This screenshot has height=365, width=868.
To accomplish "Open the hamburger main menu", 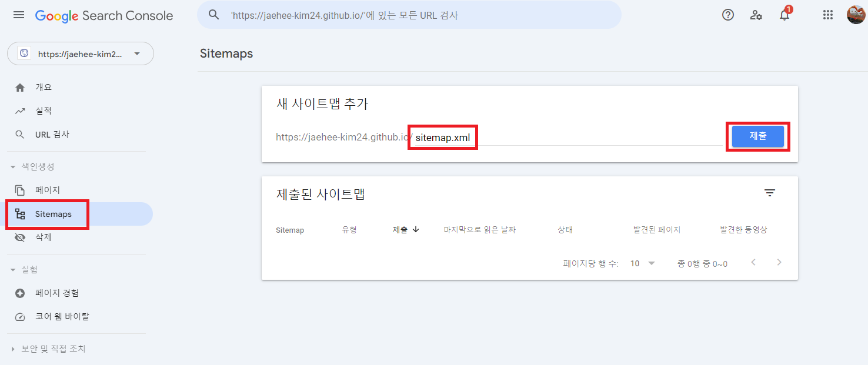I will [x=19, y=15].
